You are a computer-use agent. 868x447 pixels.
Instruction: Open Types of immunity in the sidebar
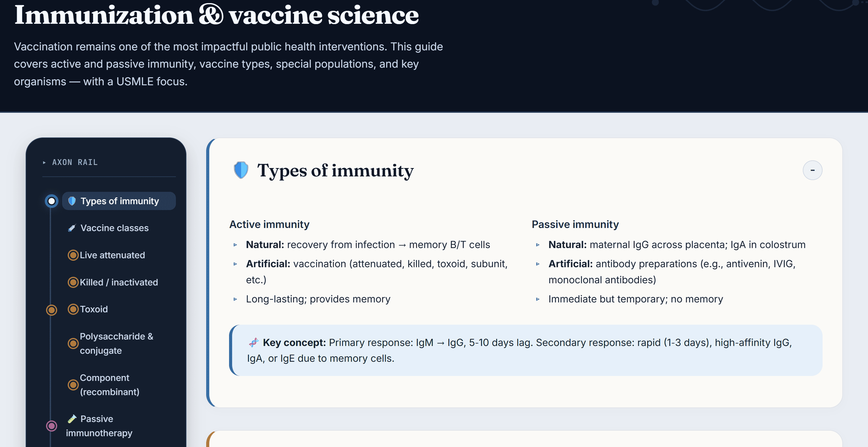pyautogui.click(x=119, y=201)
